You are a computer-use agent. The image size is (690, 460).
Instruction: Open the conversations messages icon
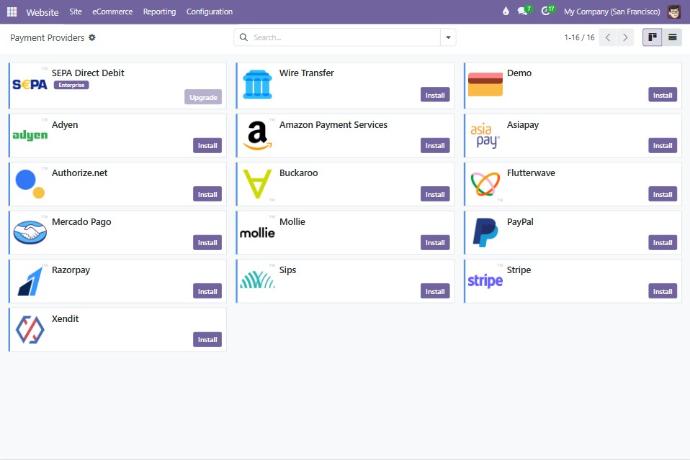click(x=524, y=12)
